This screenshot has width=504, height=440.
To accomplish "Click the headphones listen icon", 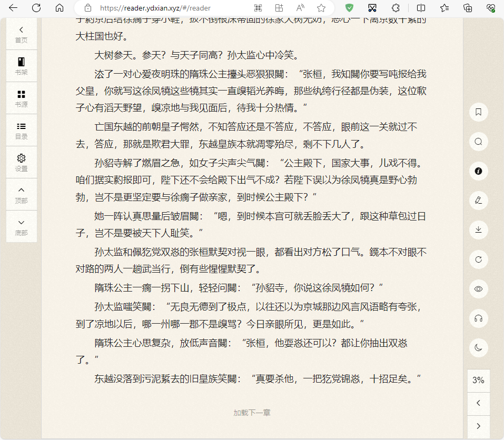I will tap(478, 318).
